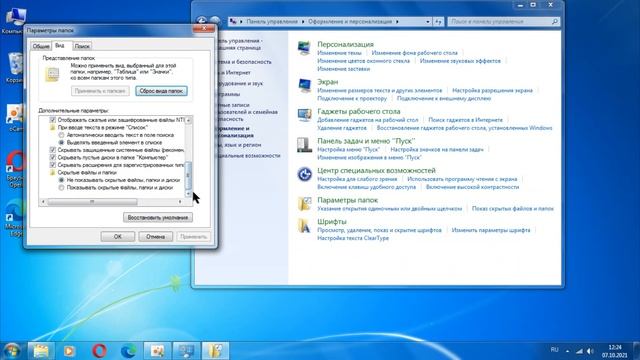
Task: Click the horizontal scrollbar right arrow
Action: [180, 202]
